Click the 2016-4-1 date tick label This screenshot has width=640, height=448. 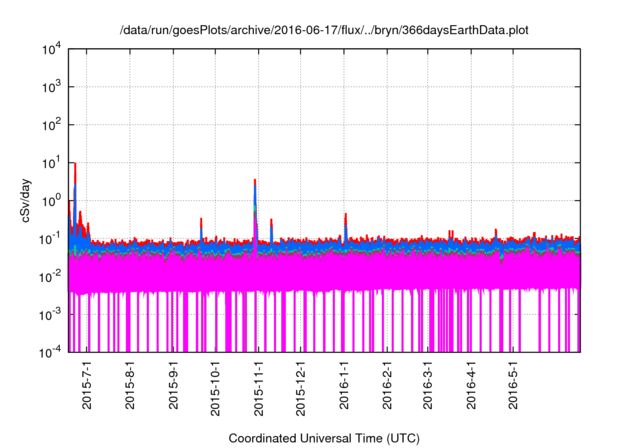471,385
